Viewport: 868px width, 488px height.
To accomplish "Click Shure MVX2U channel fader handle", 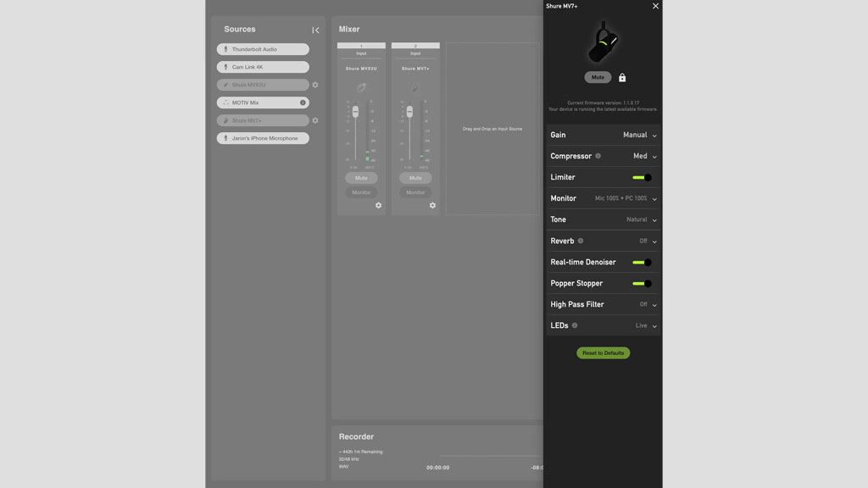I will tap(355, 111).
